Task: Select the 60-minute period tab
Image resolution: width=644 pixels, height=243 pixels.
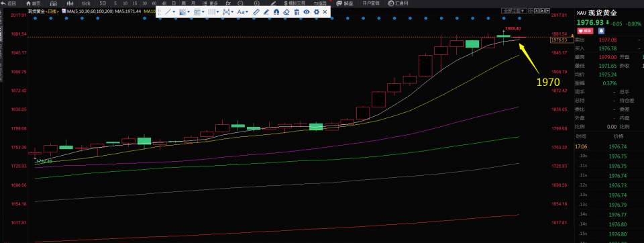Action: [154, 3]
